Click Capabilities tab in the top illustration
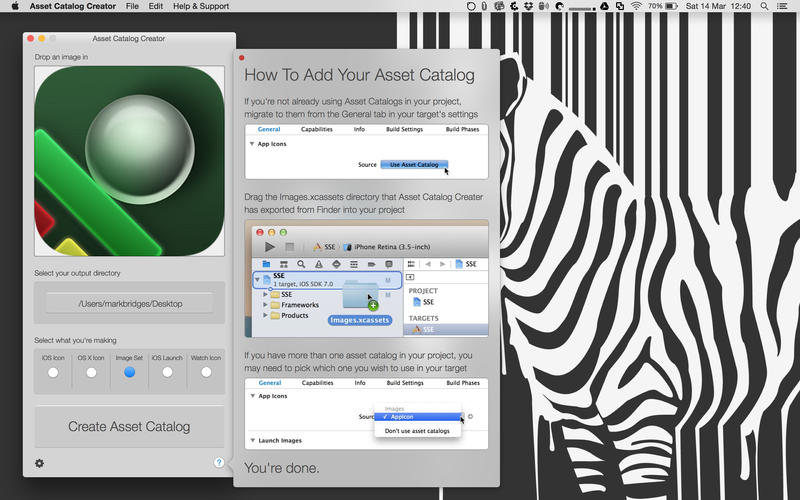The width and height of the screenshot is (800, 500). (317, 129)
